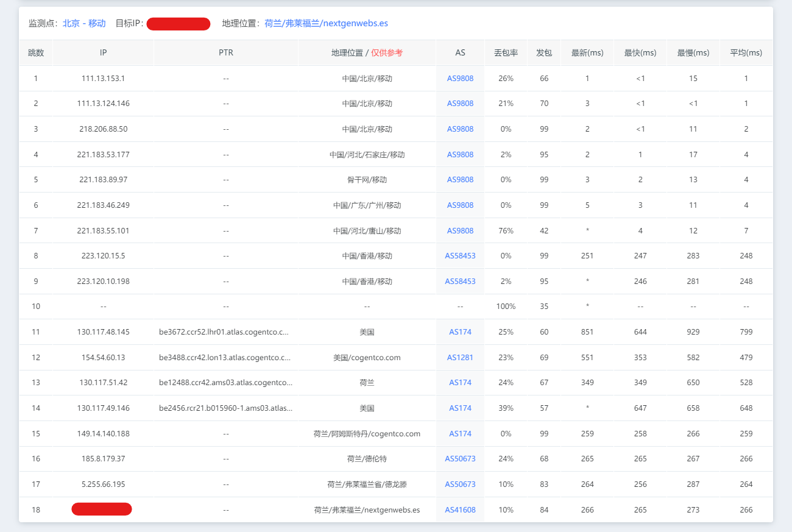Select IP address 223.120.15.5

(103, 256)
